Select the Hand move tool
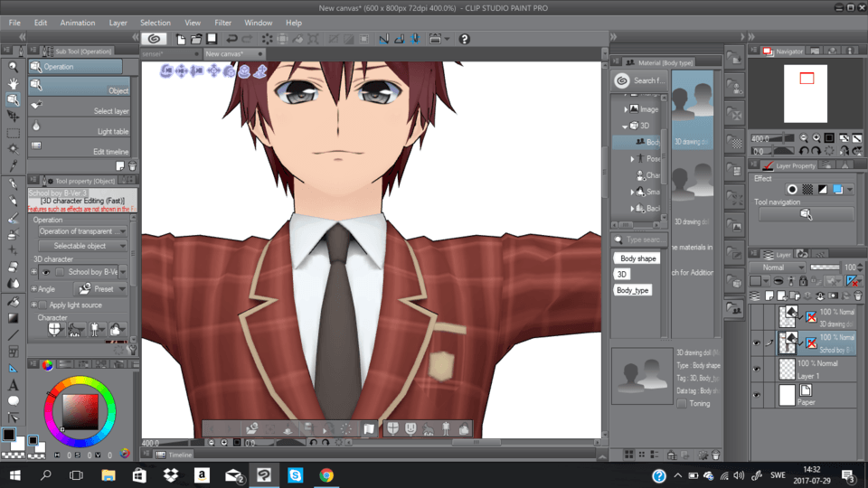This screenshot has height=488, width=868. pyautogui.click(x=13, y=83)
